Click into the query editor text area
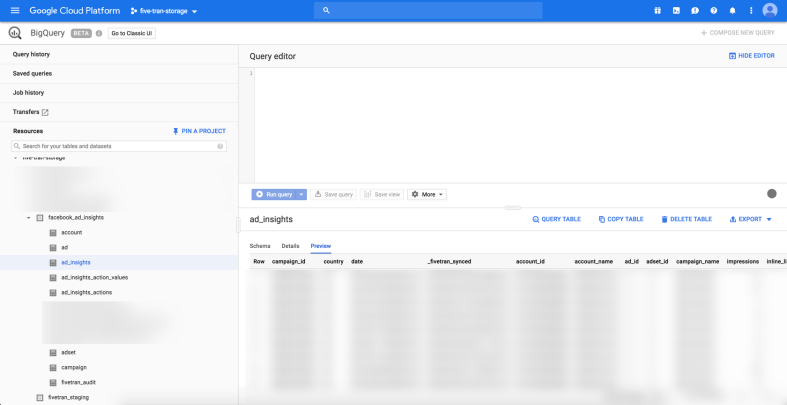The height and width of the screenshot is (405, 787). [x=520, y=125]
